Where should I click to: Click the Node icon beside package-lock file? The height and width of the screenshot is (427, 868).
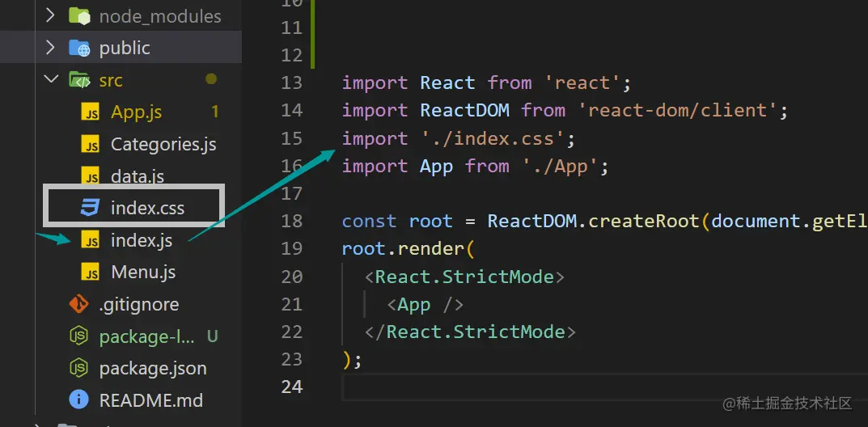click(x=78, y=336)
